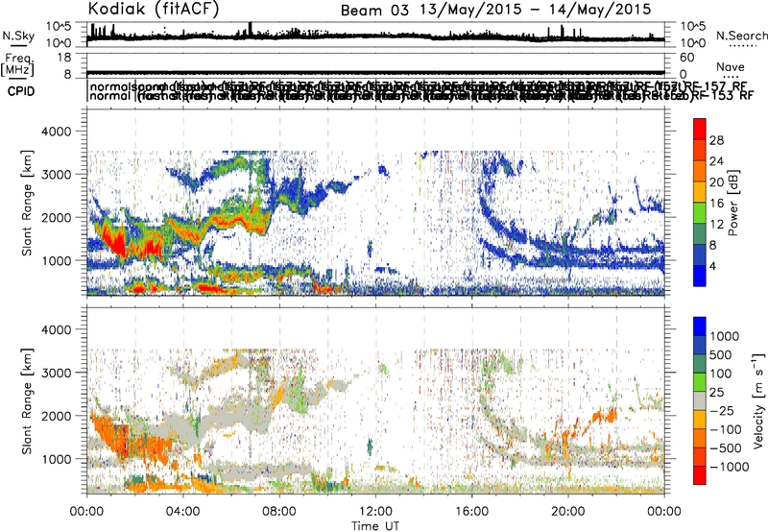Click the solid line sample under N.Sky
Image resolution: width=768 pixels, height=532 pixels.
click(x=18, y=45)
